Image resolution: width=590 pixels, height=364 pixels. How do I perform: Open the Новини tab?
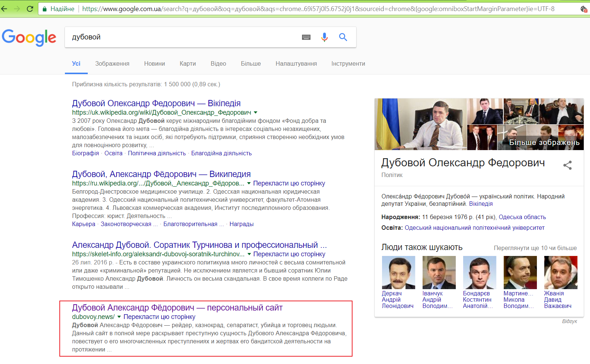pos(154,63)
